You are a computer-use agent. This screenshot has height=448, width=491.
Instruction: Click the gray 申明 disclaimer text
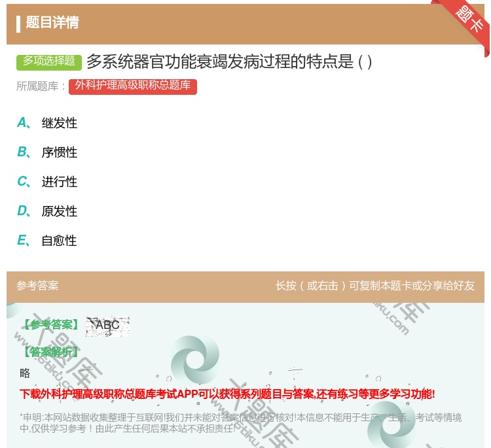240,422
